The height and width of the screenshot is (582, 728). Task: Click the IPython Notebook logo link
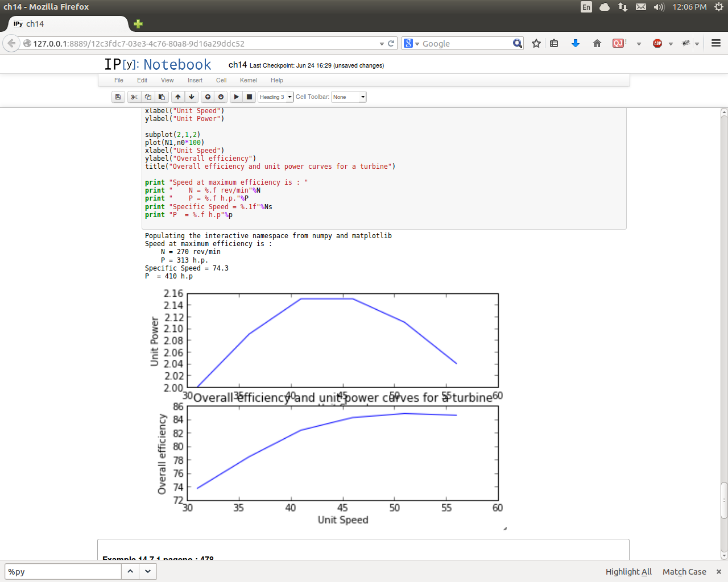coord(158,65)
